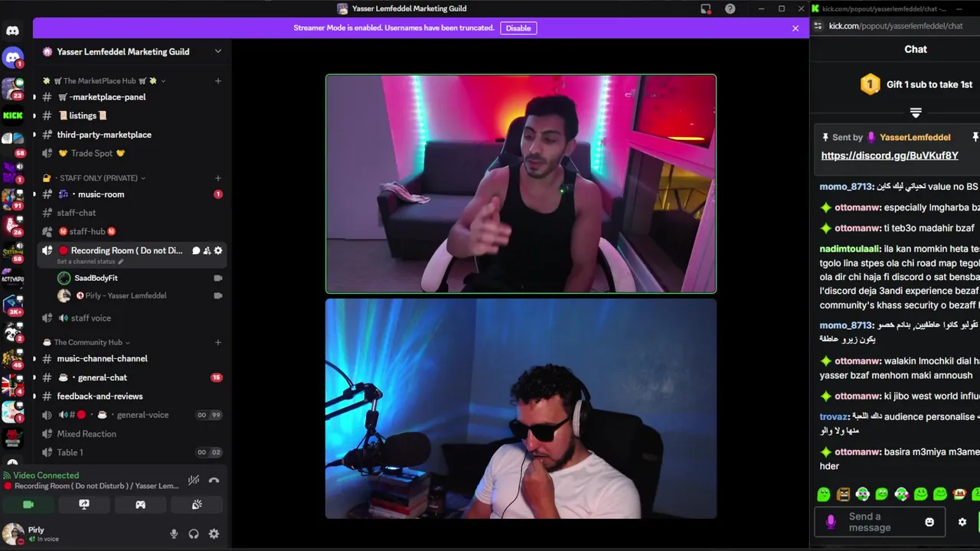This screenshot has width=980, height=551.
Task: Open soundboard in voice panel
Action: click(197, 504)
